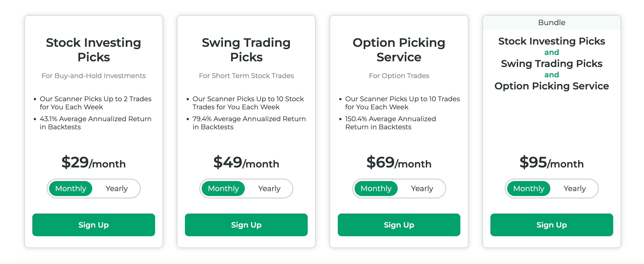644x264 pixels.
Task: Switch the Bundle plan to Yearly billing
Action: 575,188
